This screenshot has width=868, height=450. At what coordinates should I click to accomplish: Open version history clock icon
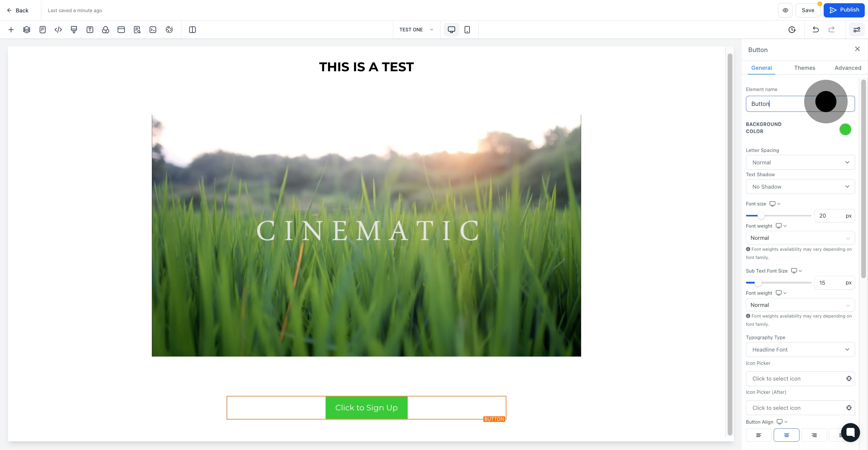[x=792, y=30]
